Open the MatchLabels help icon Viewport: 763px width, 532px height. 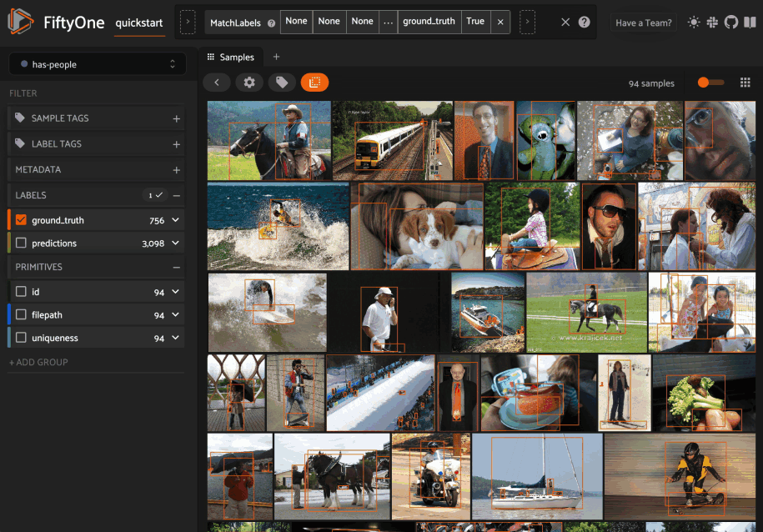pyautogui.click(x=272, y=23)
